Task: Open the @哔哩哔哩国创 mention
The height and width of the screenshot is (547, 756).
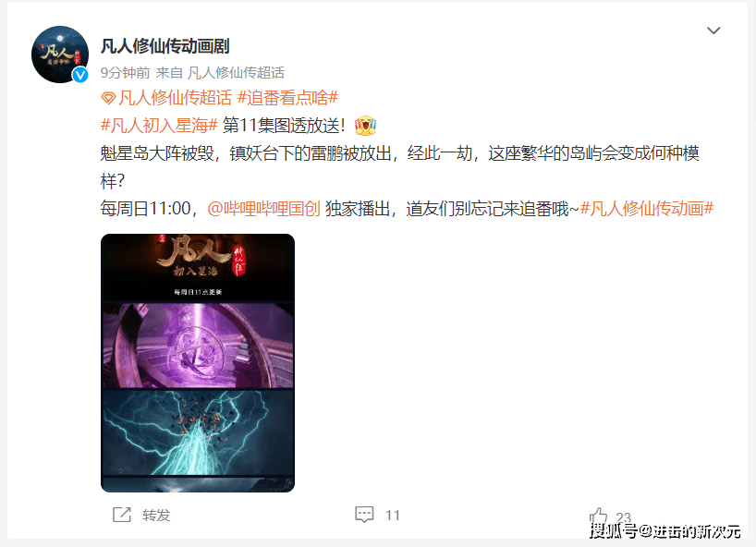Action: tap(263, 209)
